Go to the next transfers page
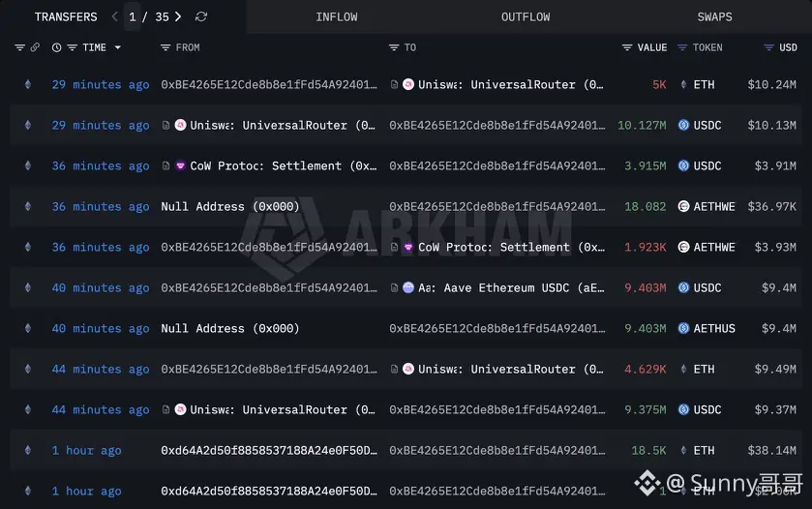Image resolution: width=812 pixels, height=509 pixels. pyautogui.click(x=178, y=17)
